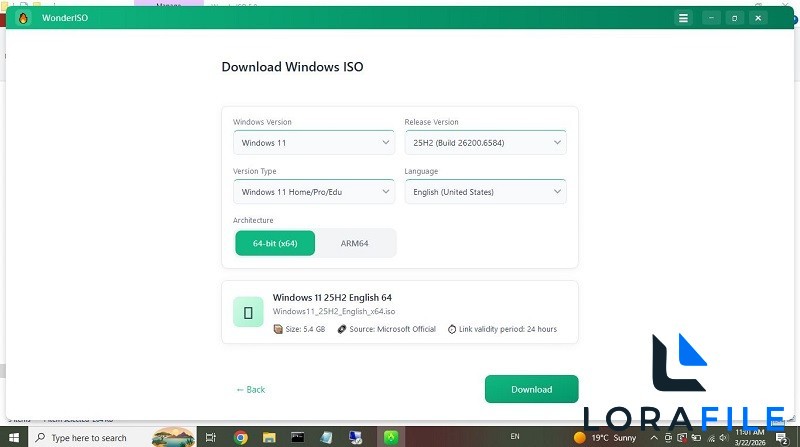Minimize the WonderISO window

(x=711, y=18)
